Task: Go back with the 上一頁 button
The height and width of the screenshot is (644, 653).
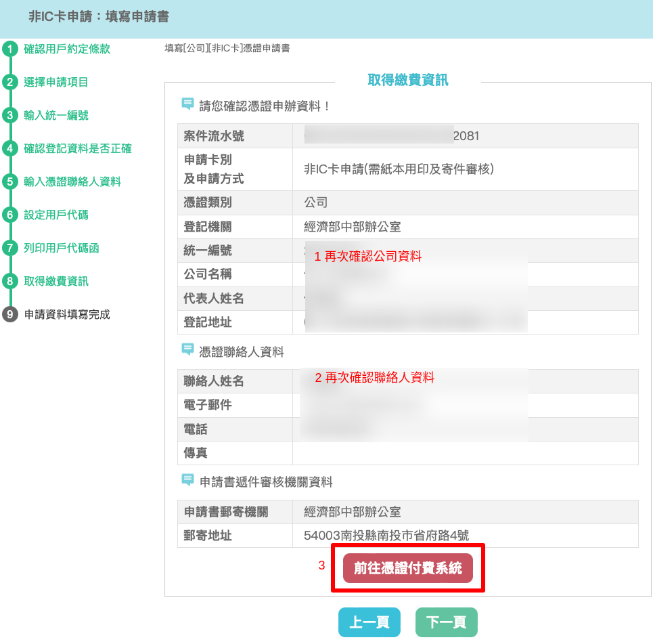Action: click(369, 622)
